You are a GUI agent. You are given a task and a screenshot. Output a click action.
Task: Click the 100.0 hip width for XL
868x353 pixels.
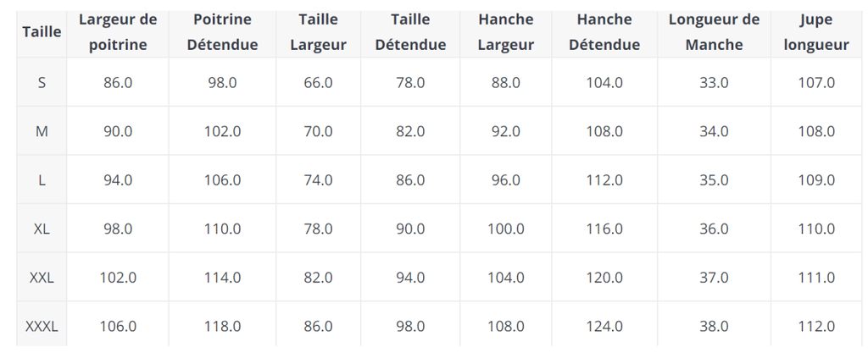pyautogui.click(x=505, y=229)
